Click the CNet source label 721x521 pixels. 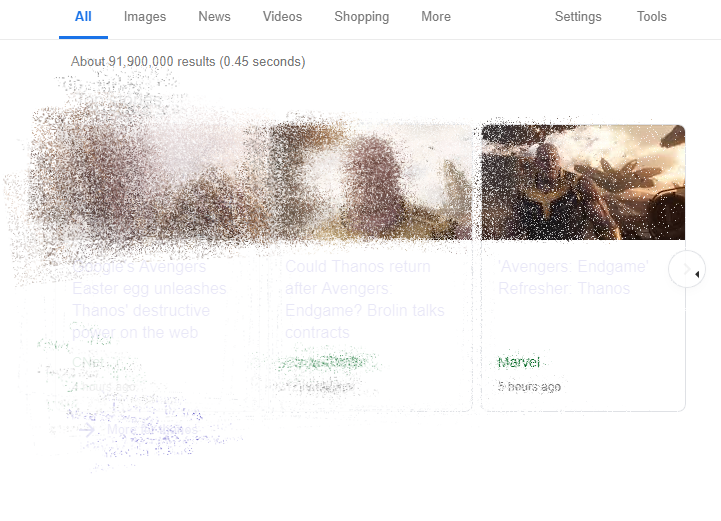(x=88, y=362)
